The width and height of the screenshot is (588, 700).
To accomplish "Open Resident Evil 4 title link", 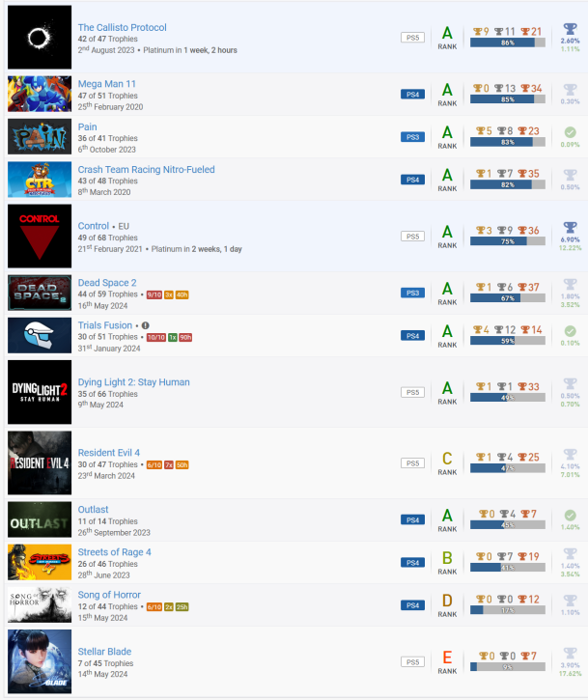I will (x=108, y=453).
